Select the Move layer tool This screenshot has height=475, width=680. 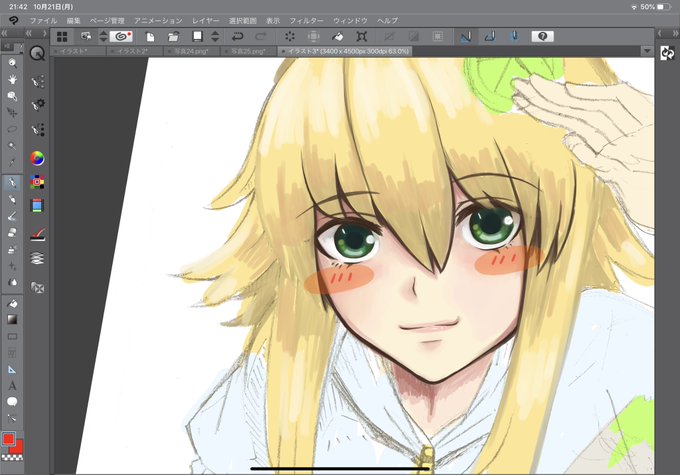point(12,113)
